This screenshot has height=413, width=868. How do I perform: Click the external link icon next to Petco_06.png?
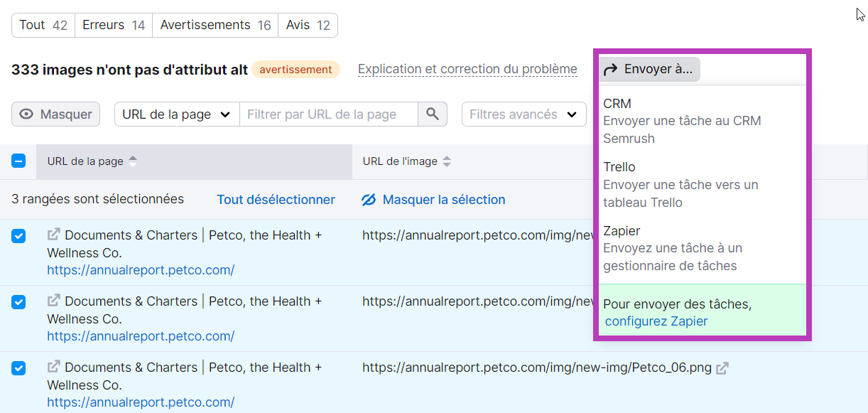722,368
